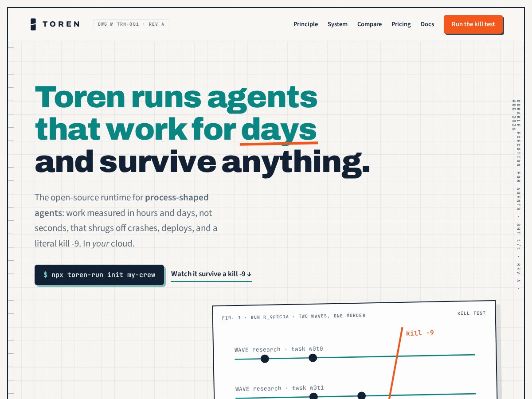Click the KILL TEST label in figure
Viewport: 532px width, 399px height.
tap(472, 313)
